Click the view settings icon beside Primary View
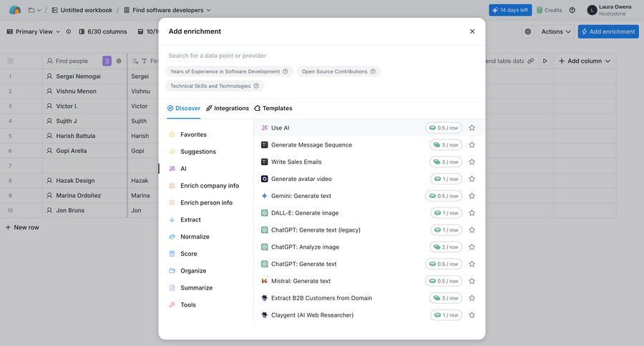Screen dimensions: 644x346 point(69,31)
